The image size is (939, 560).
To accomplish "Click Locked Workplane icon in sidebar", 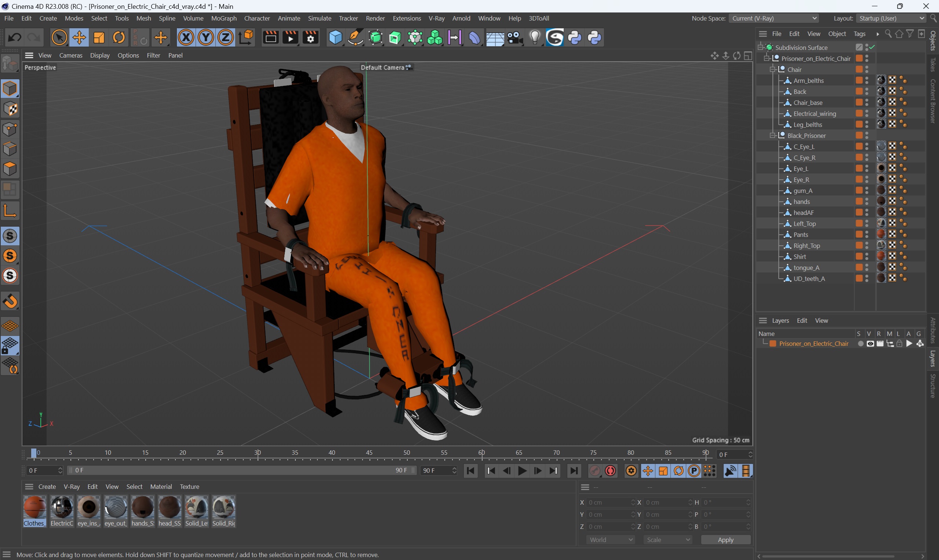I will [x=10, y=346].
